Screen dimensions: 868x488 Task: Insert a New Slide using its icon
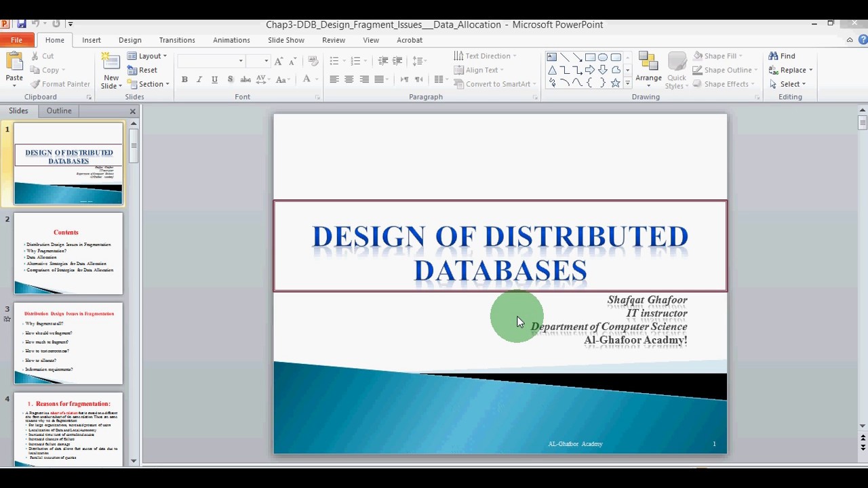pyautogui.click(x=111, y=62)
